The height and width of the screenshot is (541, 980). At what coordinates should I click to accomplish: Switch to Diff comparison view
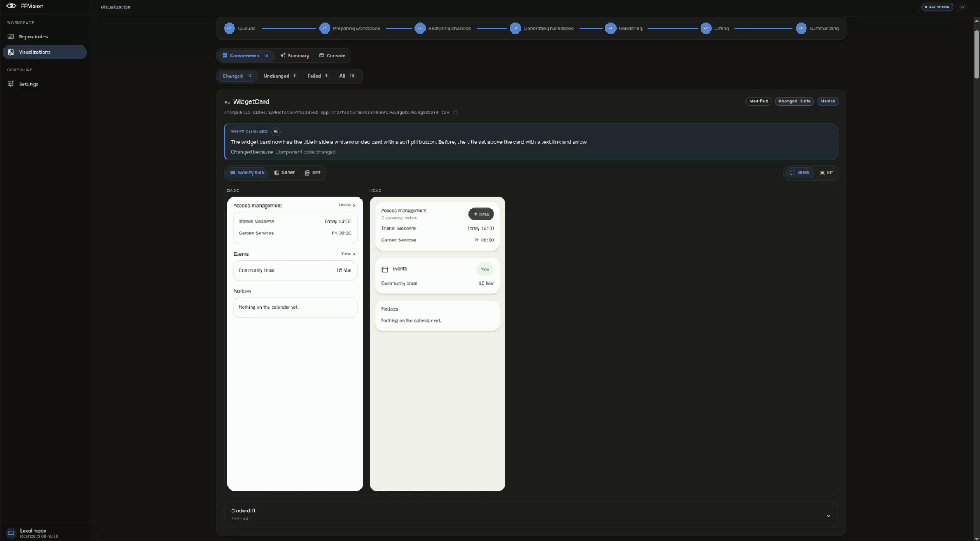[x=313, y=172]
